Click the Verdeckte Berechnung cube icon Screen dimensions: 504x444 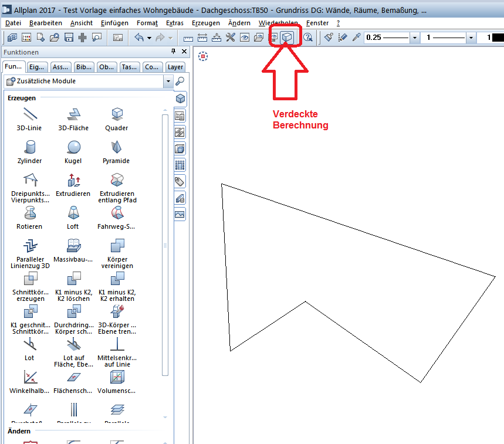pyautogui.click(x=287, y=38)
